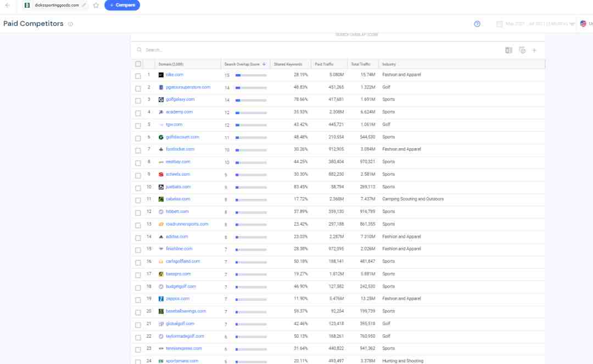Sort by Industry column header
The height and width of the screenshot is (364, 593).
click(389, 64)
